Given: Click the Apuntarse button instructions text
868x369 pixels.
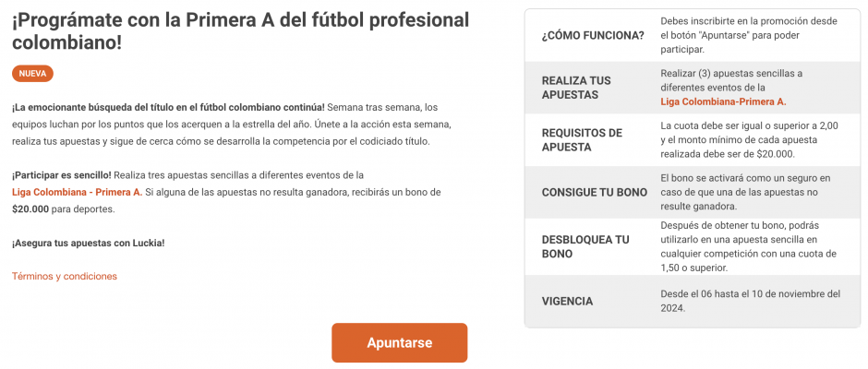Looking at the screenshot, I should tap(749, 35).
